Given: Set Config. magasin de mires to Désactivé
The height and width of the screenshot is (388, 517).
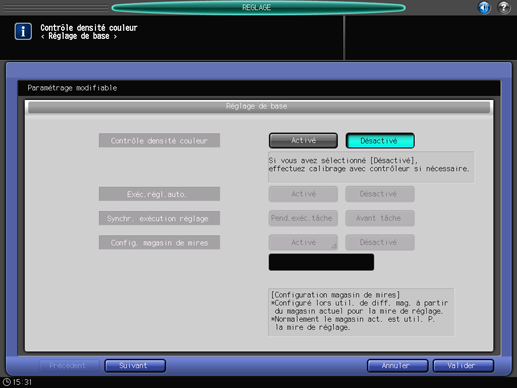Looking at the screenshot, I should 380,242.
